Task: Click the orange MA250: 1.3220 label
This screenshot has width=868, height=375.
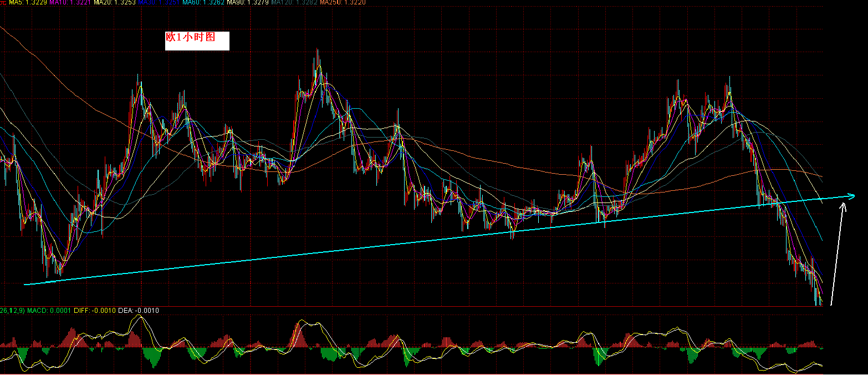Action: pos(343,3)
